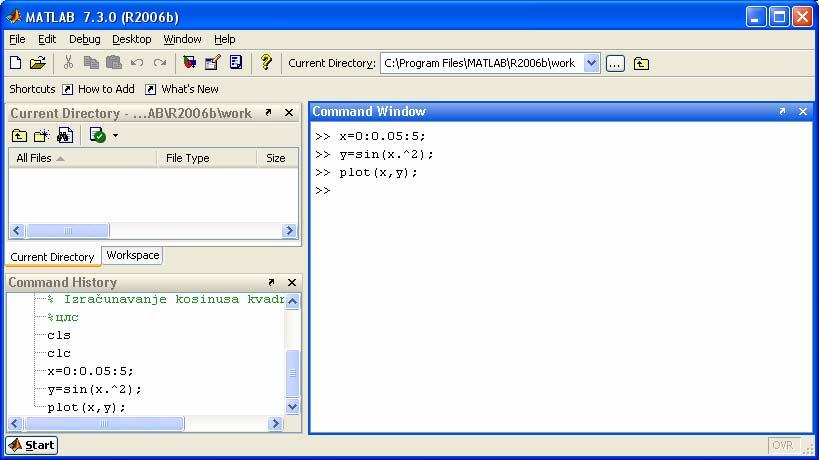This screenshot has height=460, width=819.
Task: Select the '% Izračunavanje kosinusa' history comment
Action: tap(166, 299)
